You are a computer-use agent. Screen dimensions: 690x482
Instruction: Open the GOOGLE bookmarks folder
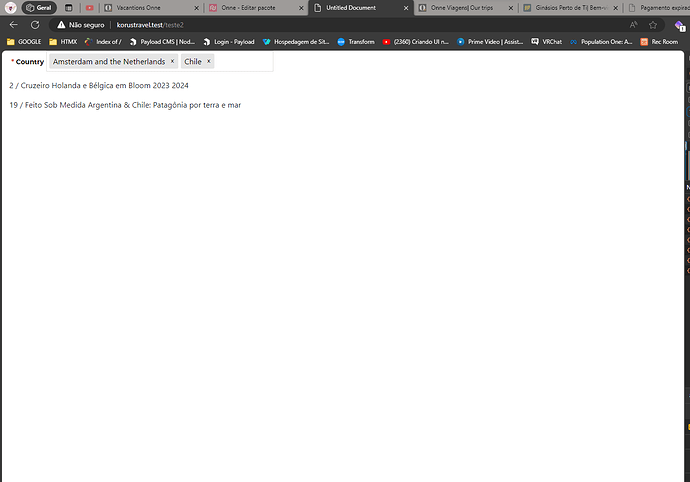point(25,42)
